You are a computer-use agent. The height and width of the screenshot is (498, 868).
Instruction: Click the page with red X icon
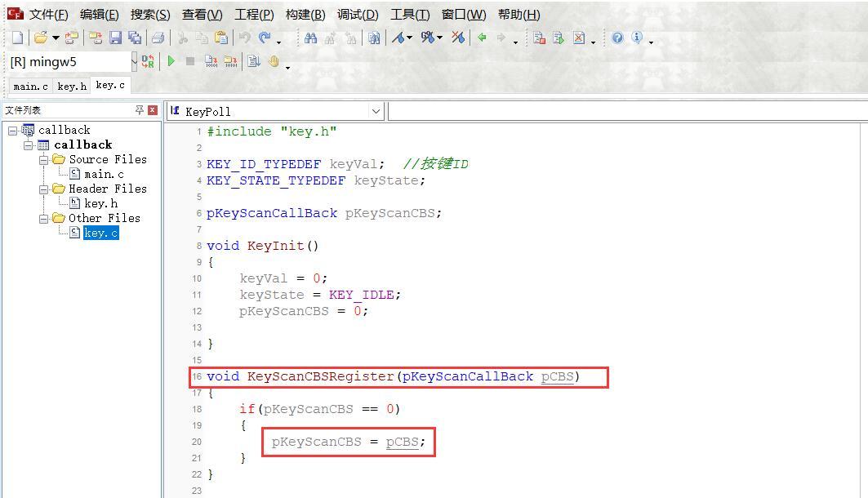578,38
